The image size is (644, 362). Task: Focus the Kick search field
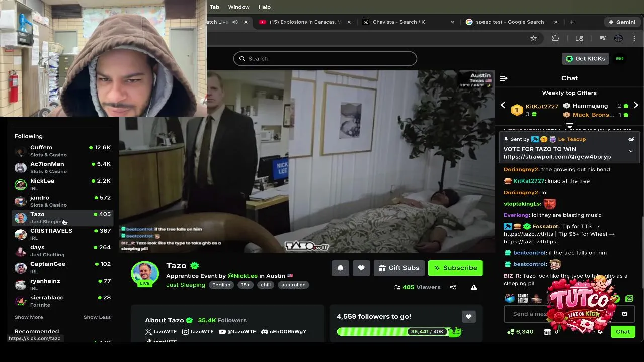[325, 59]
